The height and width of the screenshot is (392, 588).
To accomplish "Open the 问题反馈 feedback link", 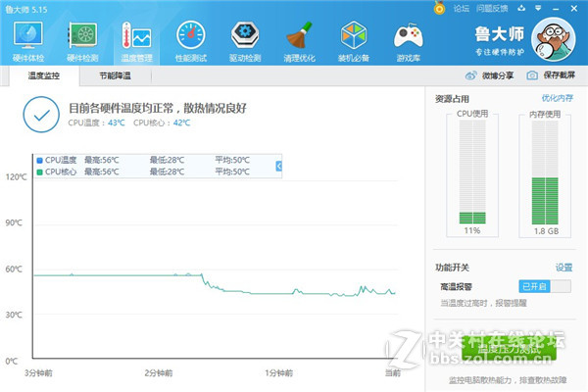I will click(x=492, y=8).
